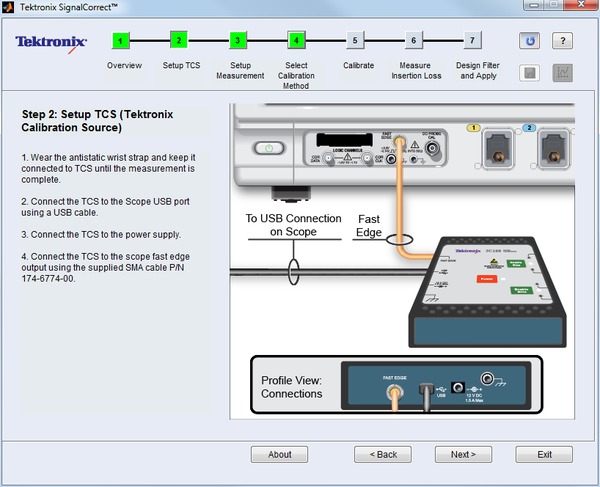
Task: Click the Profile View: Connections panel
Action: (x=396, y=385)
